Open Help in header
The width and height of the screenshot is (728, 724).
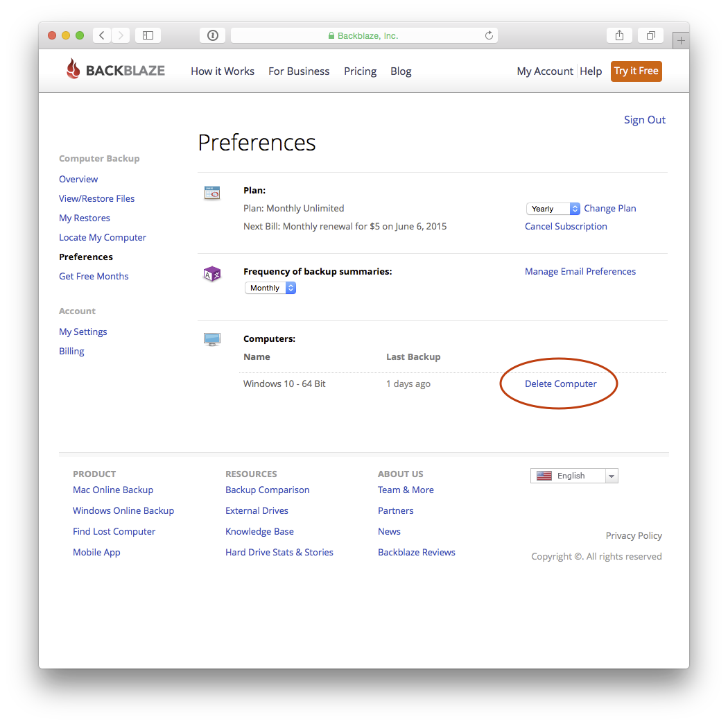(591, 71)
